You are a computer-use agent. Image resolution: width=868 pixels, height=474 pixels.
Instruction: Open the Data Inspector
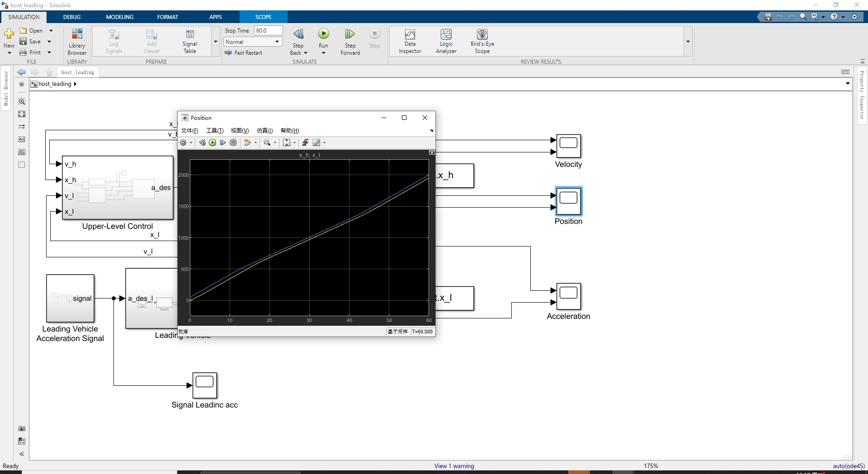tap(410, 41)
